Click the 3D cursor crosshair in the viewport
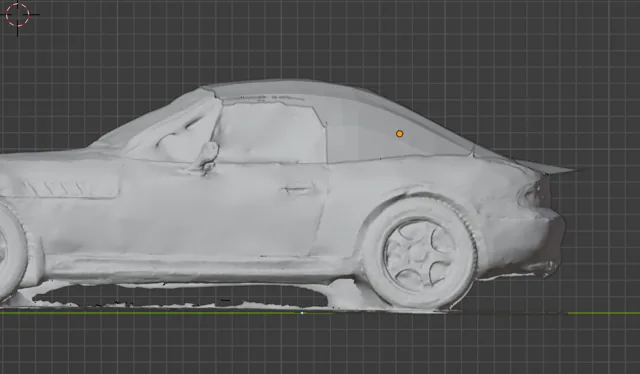The image size is (640, 374). 18,15
